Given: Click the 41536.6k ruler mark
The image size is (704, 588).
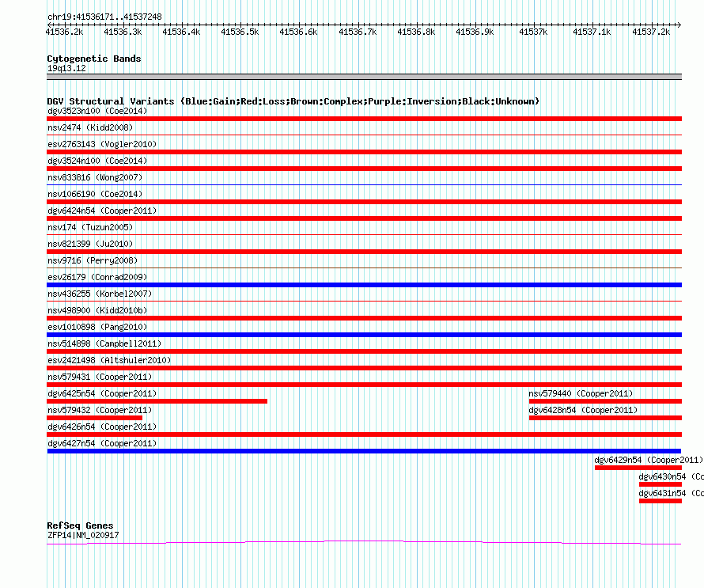Looking at the screenshot, I should pyautogui.click(x=298, y=32).
